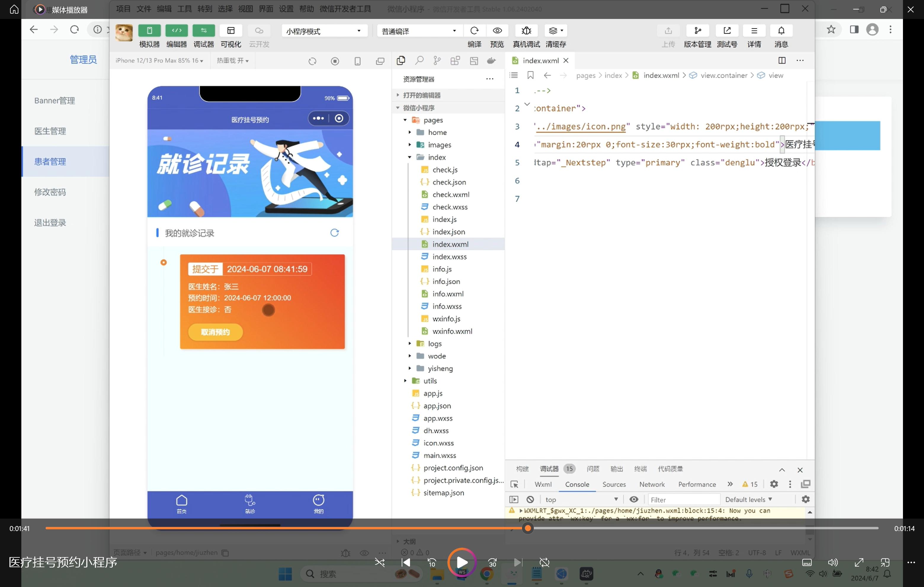Viewport: 924px width, 587px height.
Task: Toggle the 编辑器 editor panel button
Action: click(177, 31)
